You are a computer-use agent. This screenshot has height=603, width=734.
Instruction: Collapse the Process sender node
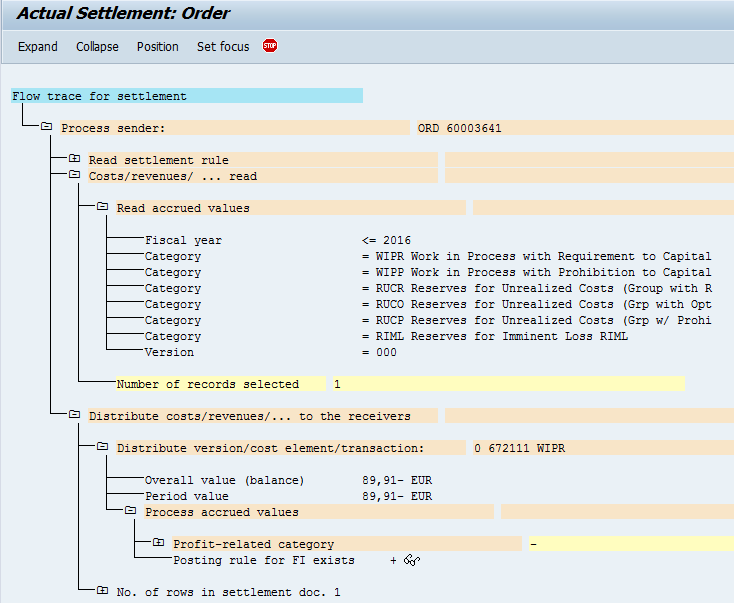(x=46, y=126)
